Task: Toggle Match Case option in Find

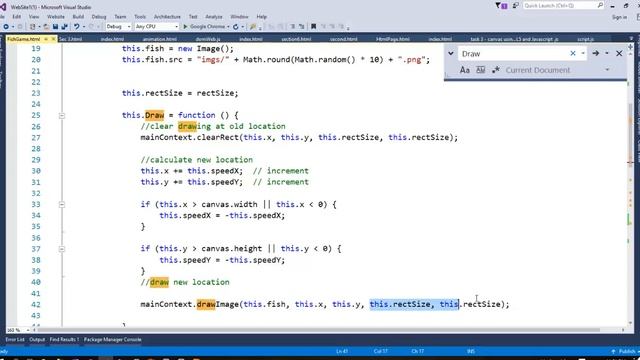Action: (464, 70)
